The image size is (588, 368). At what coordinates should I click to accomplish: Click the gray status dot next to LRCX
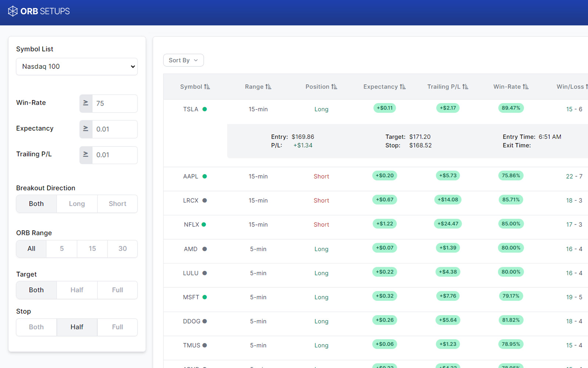click(205, 201)
